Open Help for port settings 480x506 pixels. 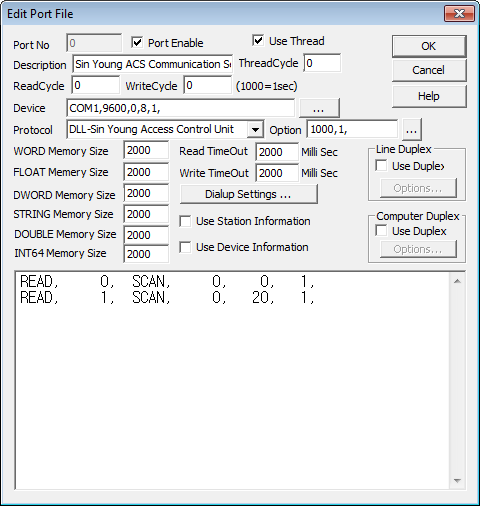(429, 96)
